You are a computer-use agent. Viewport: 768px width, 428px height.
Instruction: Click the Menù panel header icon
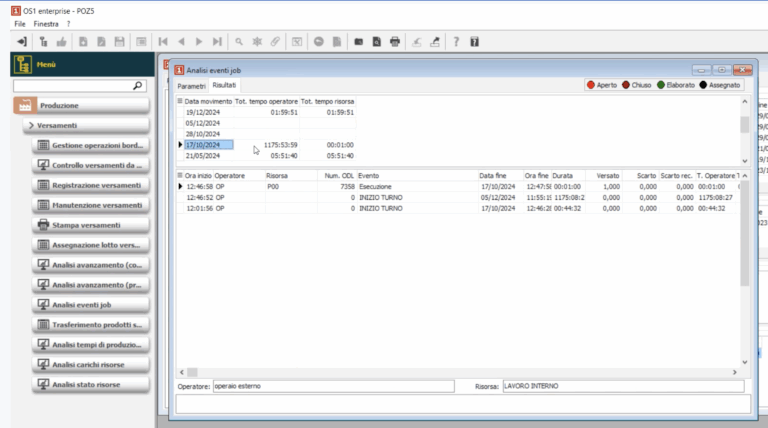point(23,64)
